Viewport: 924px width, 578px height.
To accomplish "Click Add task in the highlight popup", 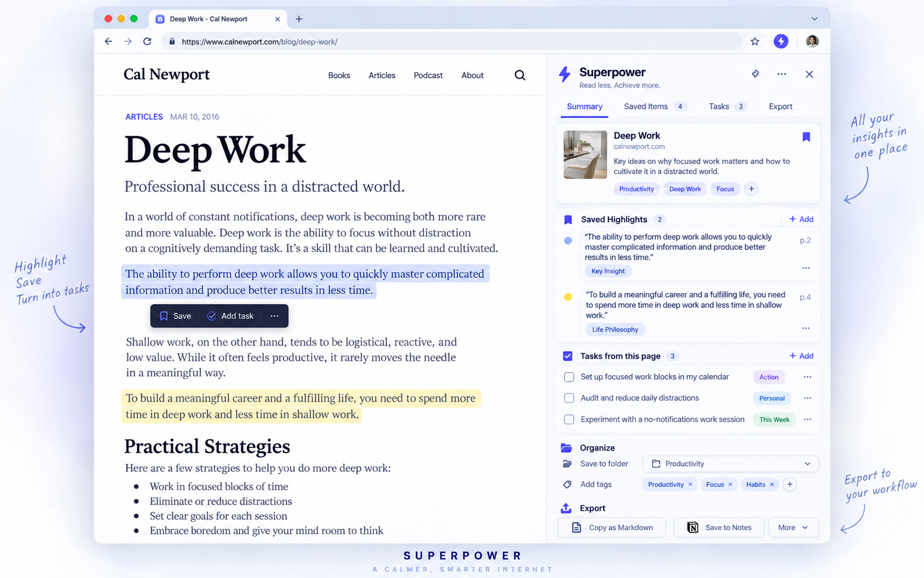I will tap(230, 316).
